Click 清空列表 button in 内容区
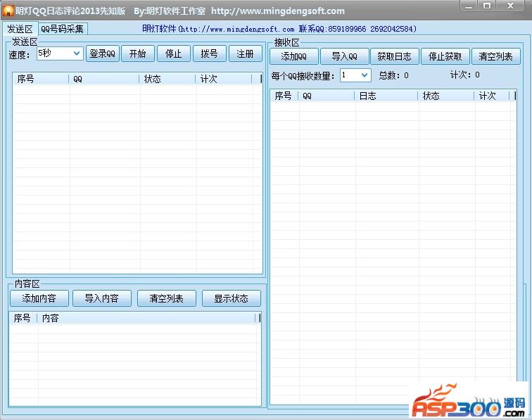The height and width of the screenshot is (420, 532). click(x=167, y=298)
